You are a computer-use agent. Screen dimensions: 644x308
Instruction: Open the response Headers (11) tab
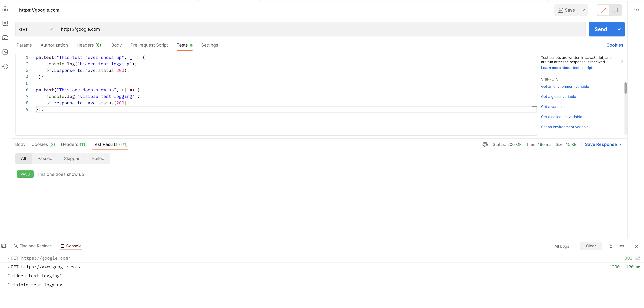pos(74,144)
